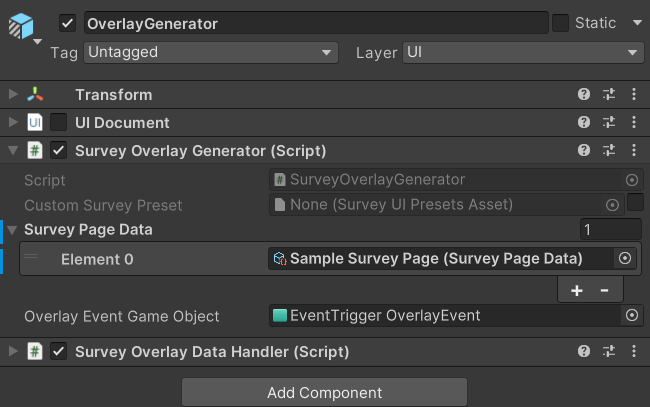Expand the Survey Overlay Data Handler component
650x407 pixels.
[13, 351]
